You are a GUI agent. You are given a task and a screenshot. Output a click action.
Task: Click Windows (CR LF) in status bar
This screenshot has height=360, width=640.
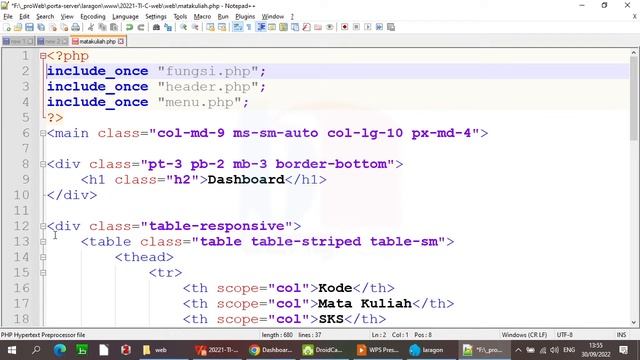[x=524, y=335]
